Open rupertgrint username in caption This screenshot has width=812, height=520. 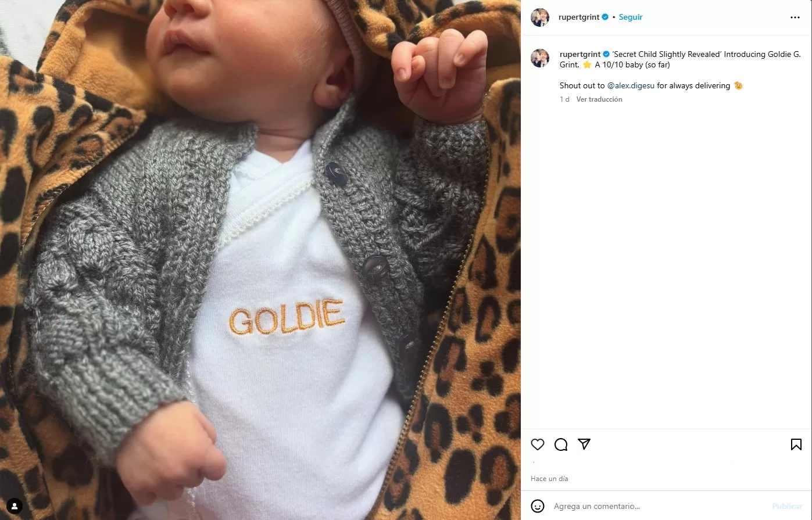580,54
